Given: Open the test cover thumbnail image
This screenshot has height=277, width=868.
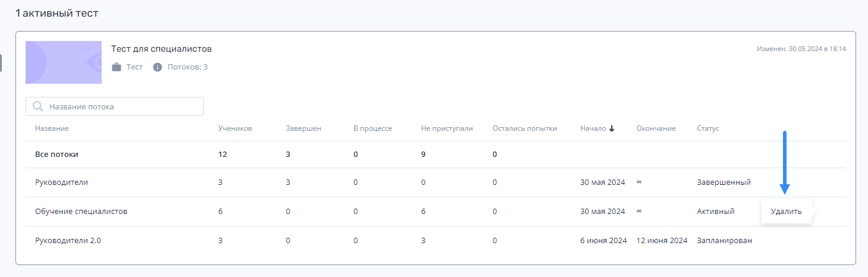Looking at the screenshot, I should pyautogui.click(x=64, y=62).
